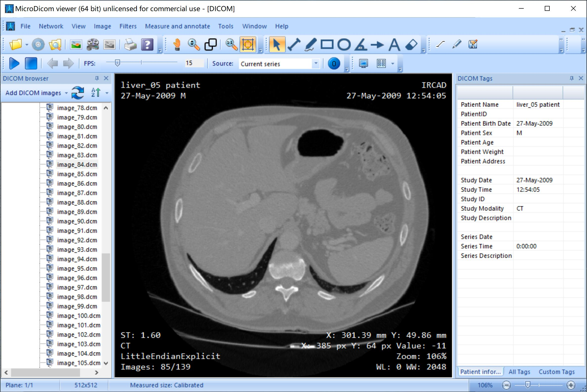Open the Source dropdown (Current series)
This screenshot has height=392, width=587.
(316, 63)
